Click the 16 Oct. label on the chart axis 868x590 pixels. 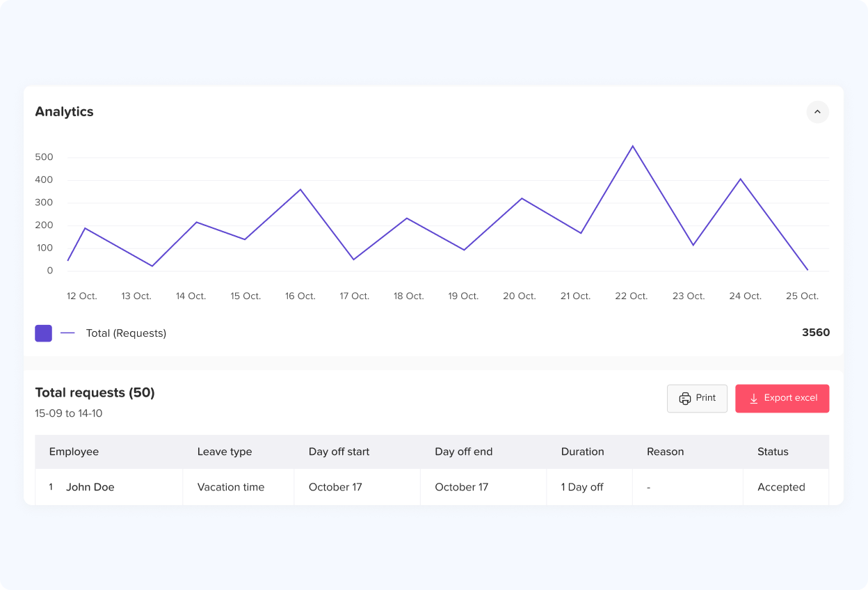click(300, 296)
